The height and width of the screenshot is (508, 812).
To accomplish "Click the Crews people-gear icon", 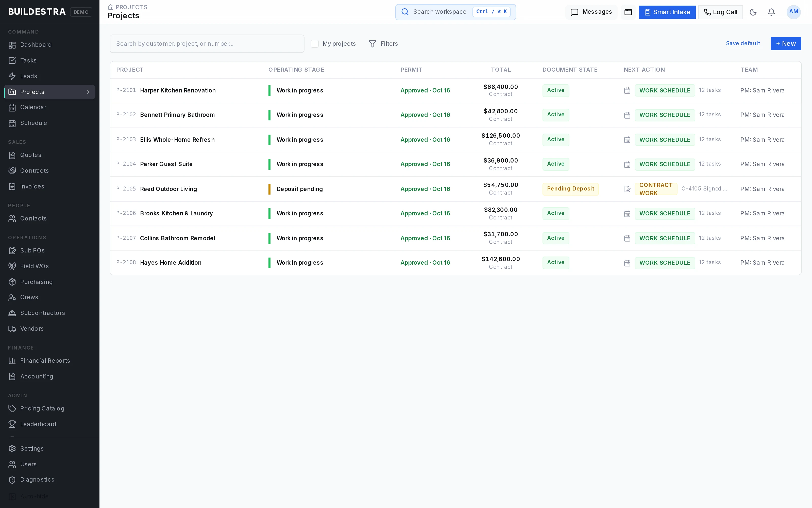I will point(12,297).
